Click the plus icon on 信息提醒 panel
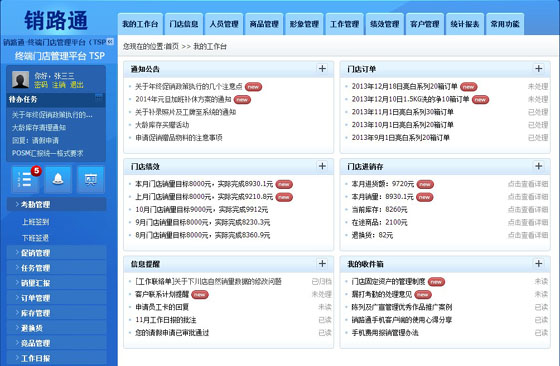Image resolution: width=560 pixels, height=366 pixels. pos(322,264)
